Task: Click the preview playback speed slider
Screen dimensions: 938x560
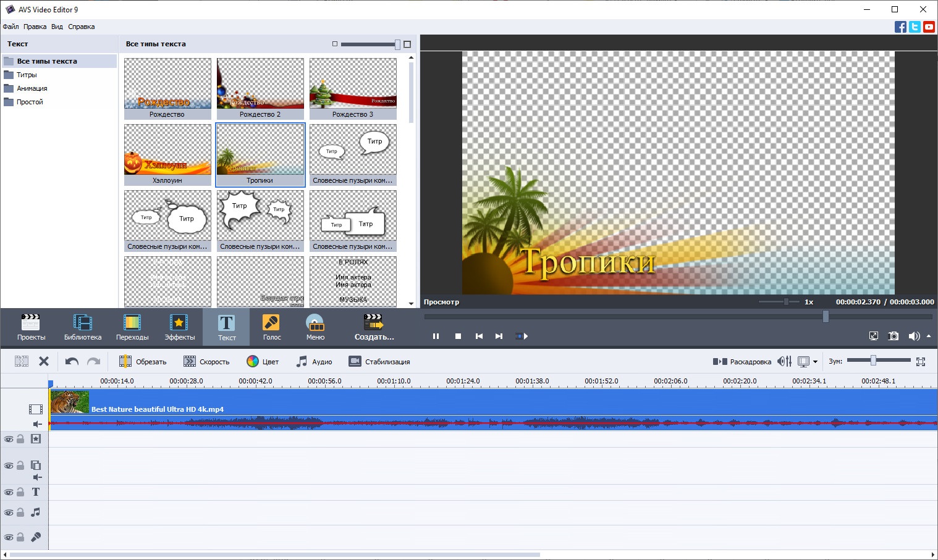Action: [x=779, y=302]
